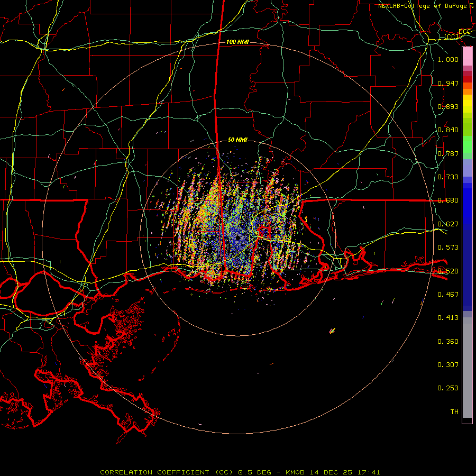Click the 50 NMI range ring label

pos(237,140)
